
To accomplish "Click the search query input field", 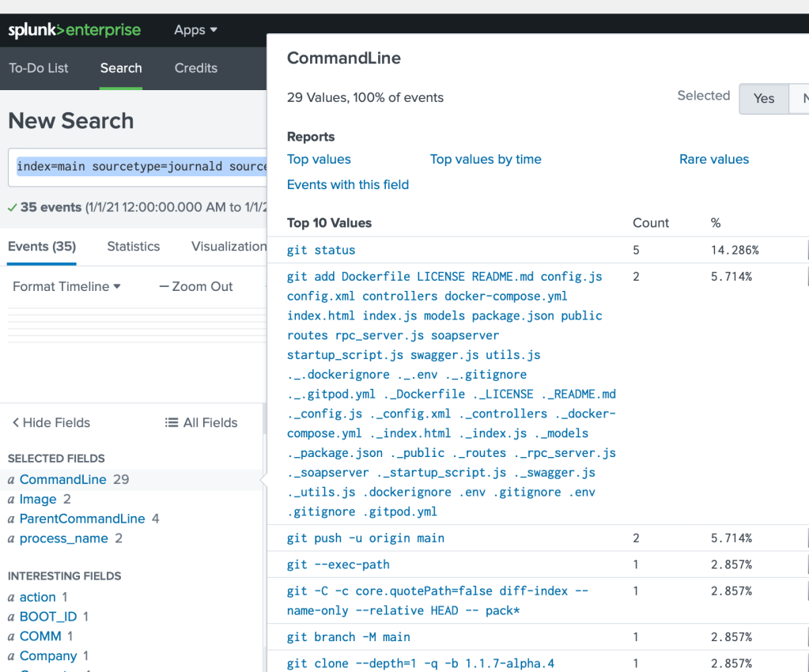I will [x=141, y=167].
